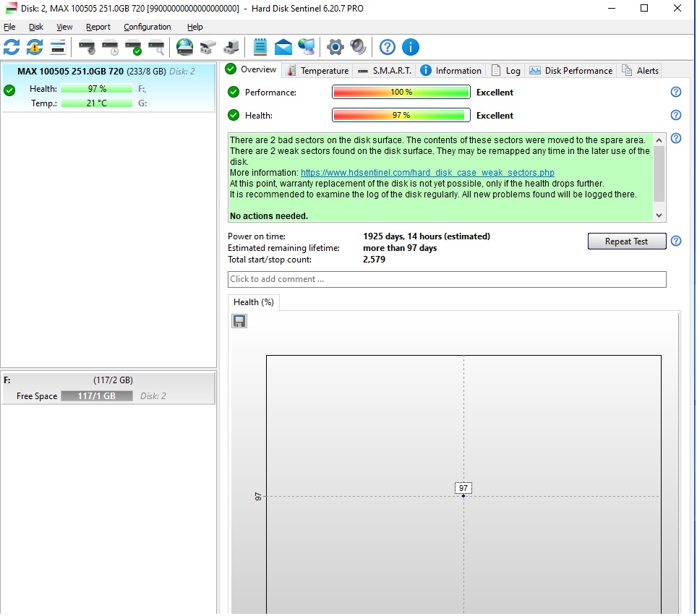Click the blue notepad report icon
Screen dimensions: 697x616
click(260, 47)
